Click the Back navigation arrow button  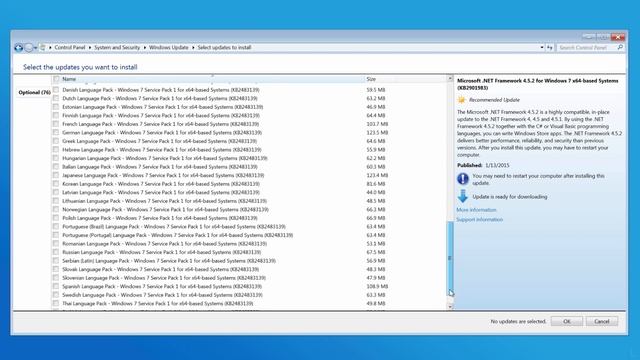18,48
